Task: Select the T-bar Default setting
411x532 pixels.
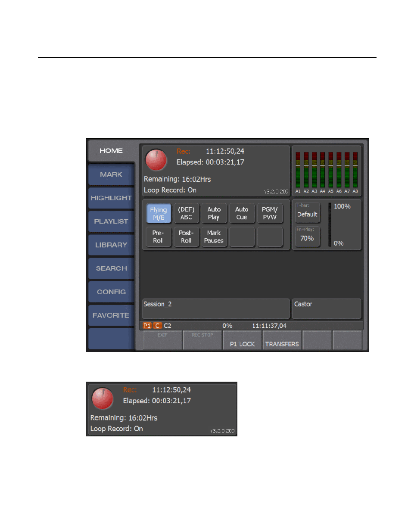Action: click(x=307, y=212)
